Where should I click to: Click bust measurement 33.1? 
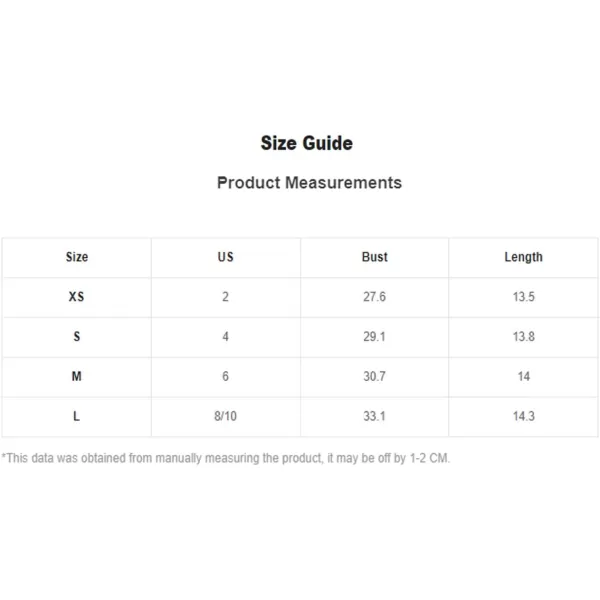pos(374,416)
